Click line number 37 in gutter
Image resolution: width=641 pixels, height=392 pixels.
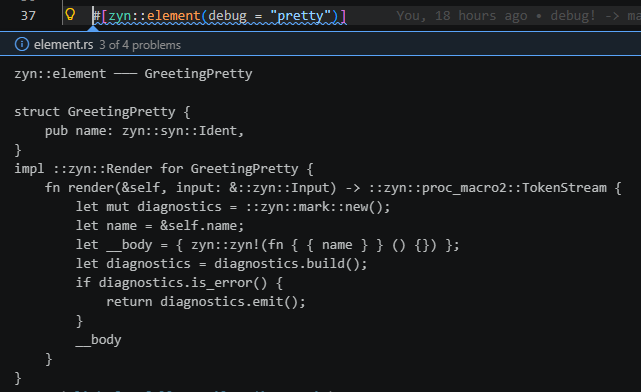[x=28, y=16]
